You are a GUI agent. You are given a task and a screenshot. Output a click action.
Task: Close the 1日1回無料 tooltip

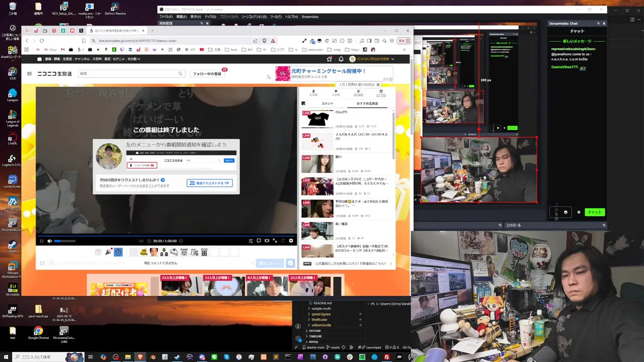click(x=378, y=84)
